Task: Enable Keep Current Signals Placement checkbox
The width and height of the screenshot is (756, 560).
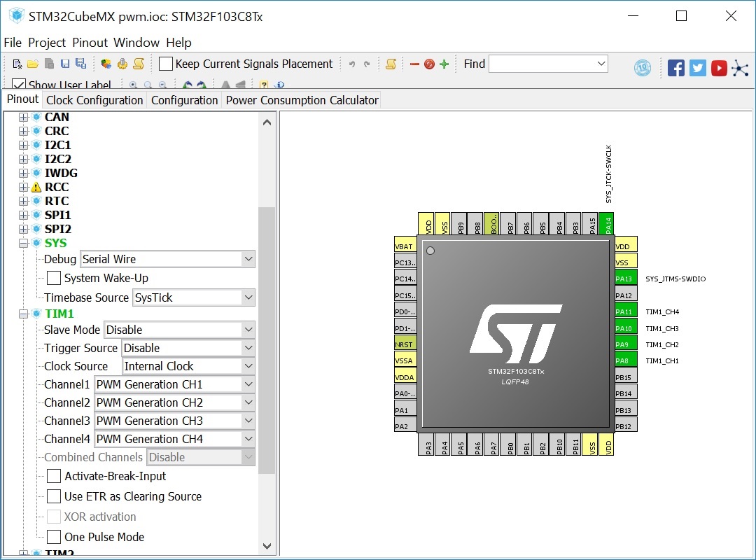Action: pos(166,64)
